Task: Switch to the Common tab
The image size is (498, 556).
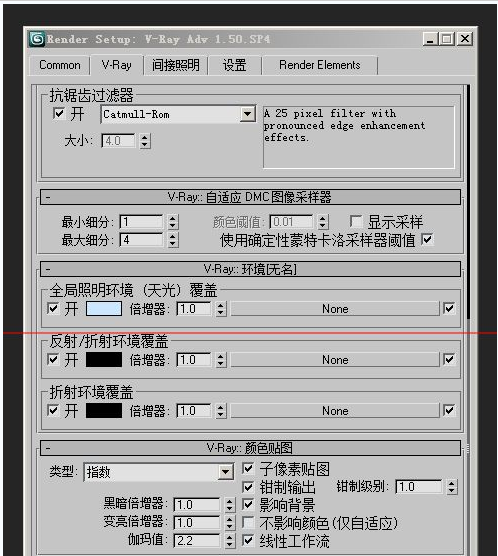Action: (x=60, y=65)
